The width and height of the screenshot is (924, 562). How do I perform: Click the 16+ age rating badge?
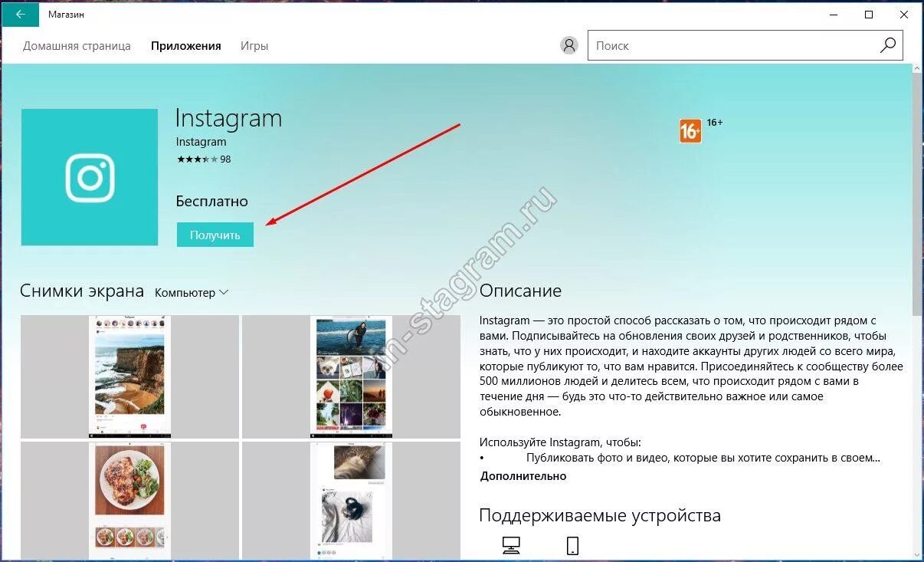690,131
